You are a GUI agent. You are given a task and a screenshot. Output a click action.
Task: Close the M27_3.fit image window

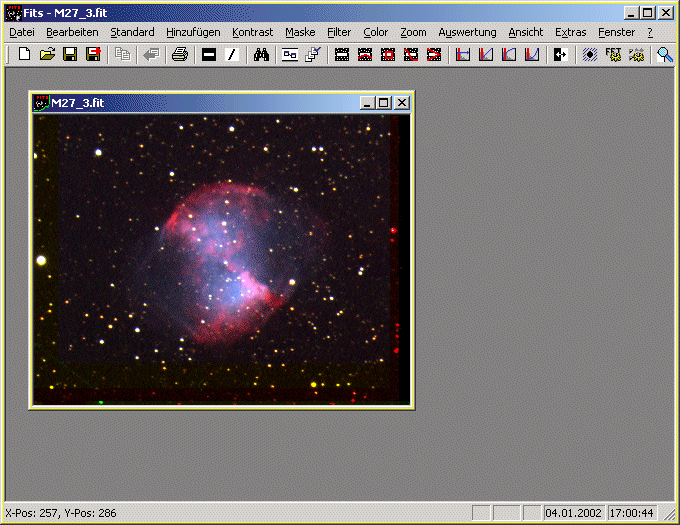point(401,102)
